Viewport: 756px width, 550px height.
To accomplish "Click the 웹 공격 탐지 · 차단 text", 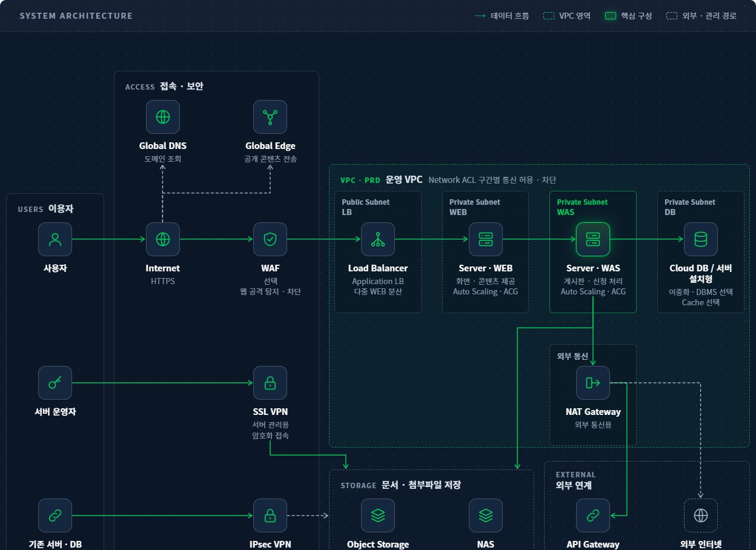I will 270,292.
